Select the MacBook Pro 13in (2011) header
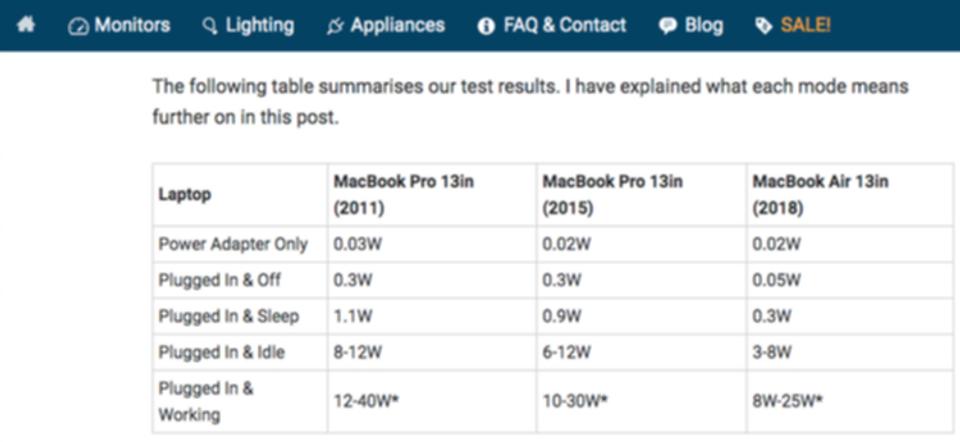This screenshot has width=960, height=442. 403,195
